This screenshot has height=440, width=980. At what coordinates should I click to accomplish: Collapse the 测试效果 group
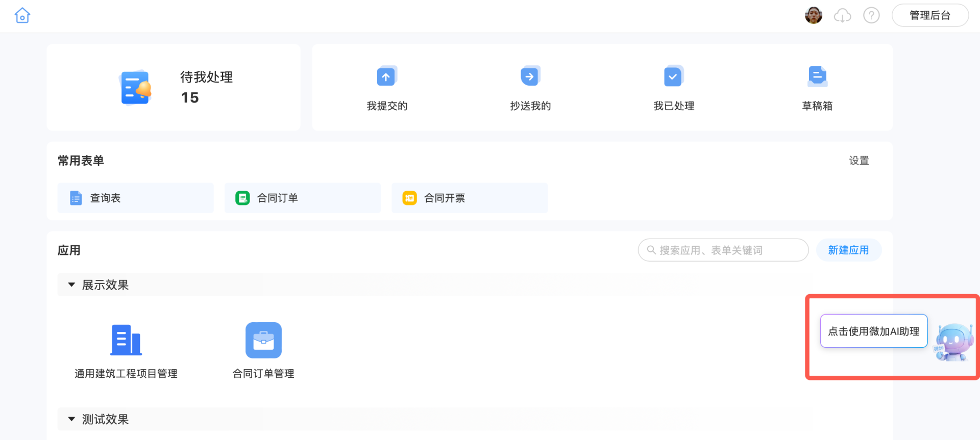click(71, 419)
